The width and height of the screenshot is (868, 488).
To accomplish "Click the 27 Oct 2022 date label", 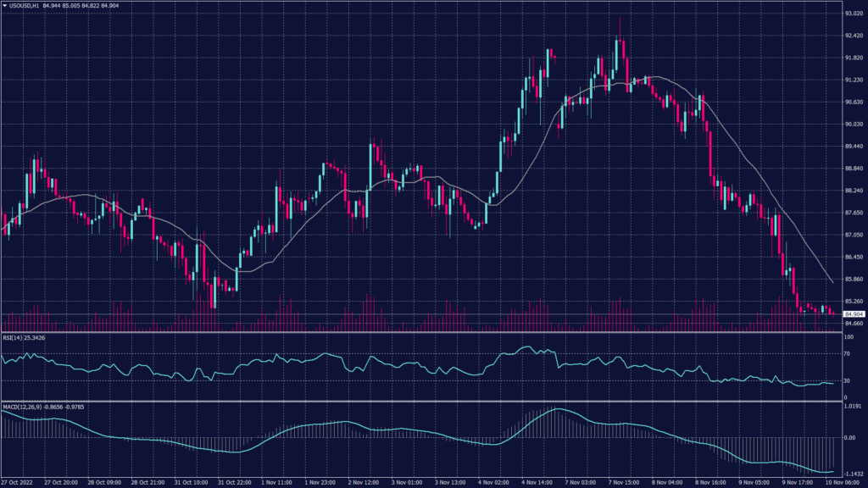I will point(18,482).
